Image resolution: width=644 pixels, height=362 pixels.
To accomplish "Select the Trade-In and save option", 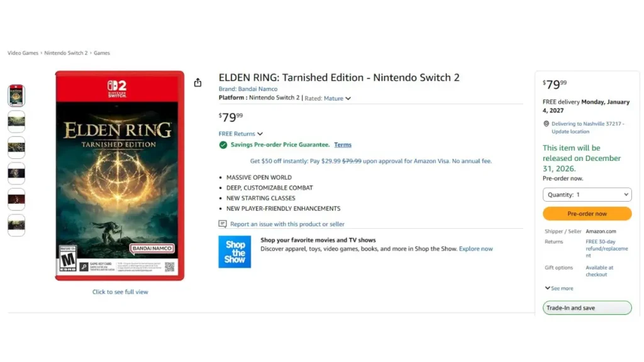I will pos(587,308).
